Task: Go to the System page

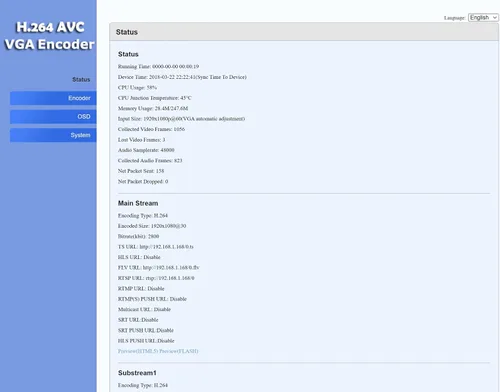Action: point(53,135)
